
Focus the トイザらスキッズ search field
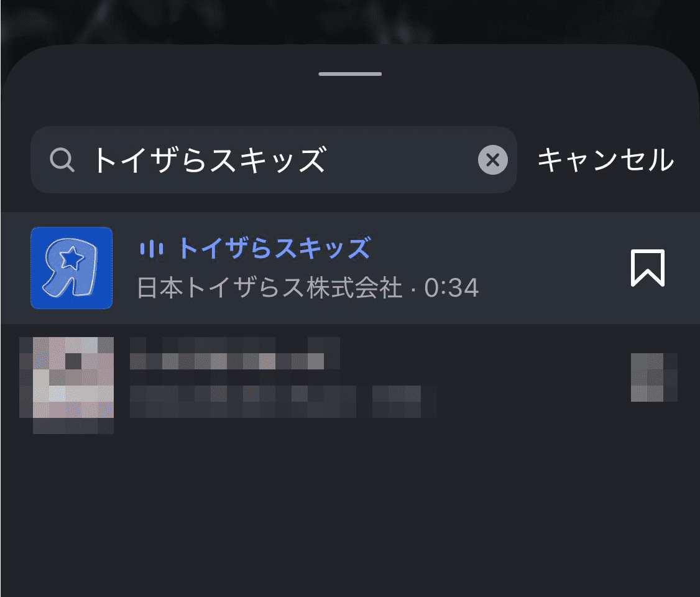pyautogui.click(x=274, y=160)
